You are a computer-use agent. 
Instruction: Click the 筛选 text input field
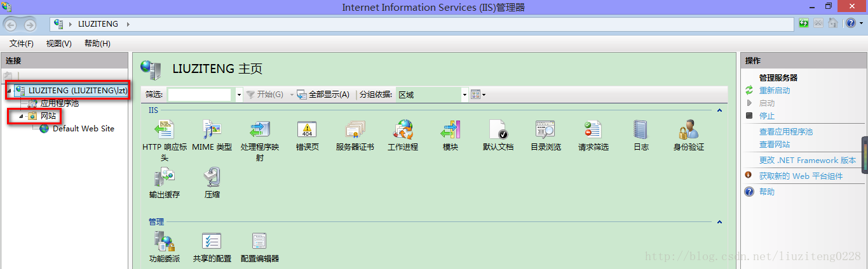pos(201,95)
